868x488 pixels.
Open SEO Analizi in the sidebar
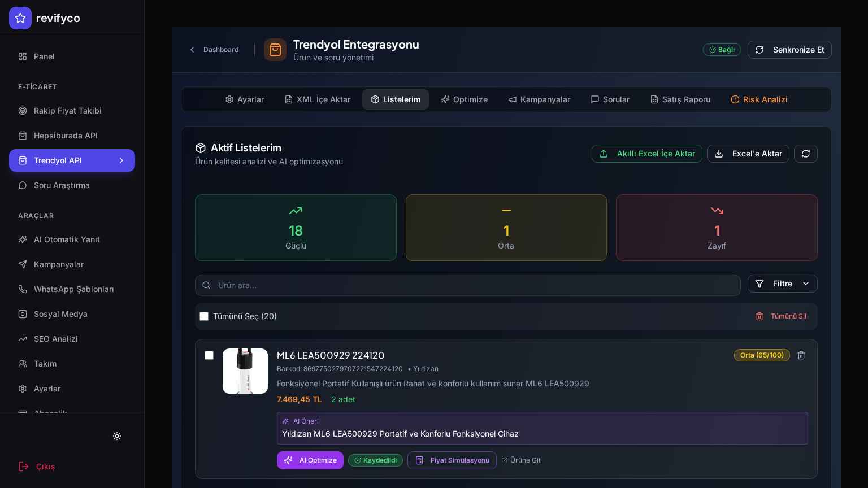(72, 339)
